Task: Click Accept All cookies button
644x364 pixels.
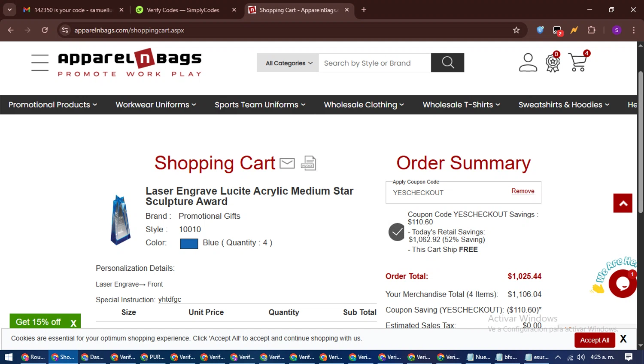Action: pyautogui.click(x=595, y=340)
